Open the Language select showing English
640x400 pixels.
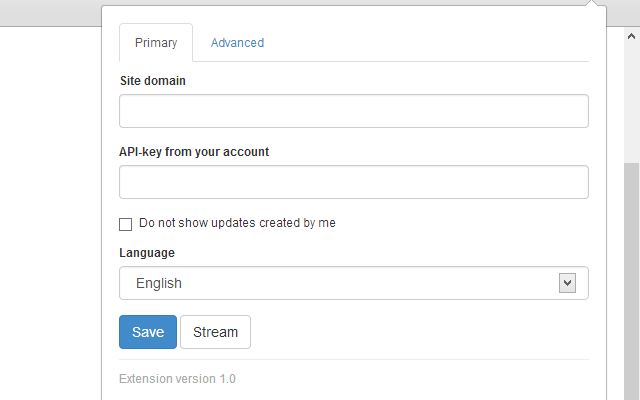pyautogui.click(x=340, y=283)
